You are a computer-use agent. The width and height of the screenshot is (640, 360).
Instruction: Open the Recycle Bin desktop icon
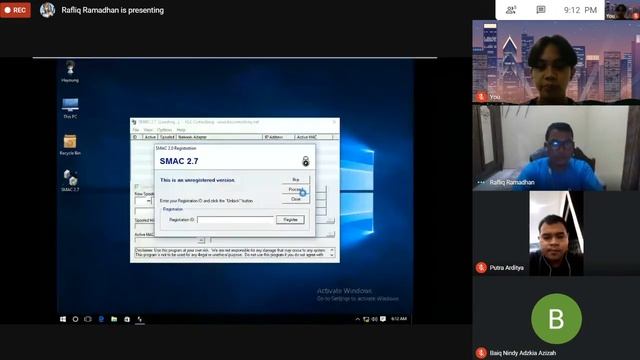[x=70, y=144]
